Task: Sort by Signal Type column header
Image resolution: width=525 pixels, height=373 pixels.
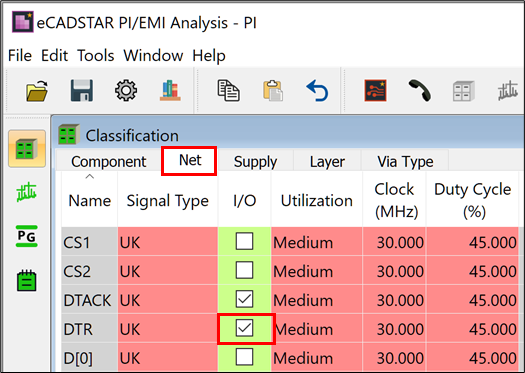Action: [x=167, y=200]
